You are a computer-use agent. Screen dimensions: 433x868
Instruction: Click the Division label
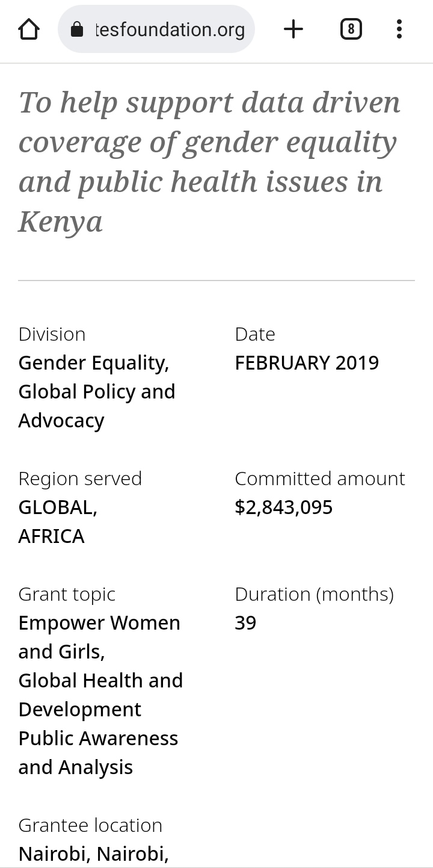(x=52, y=334)
